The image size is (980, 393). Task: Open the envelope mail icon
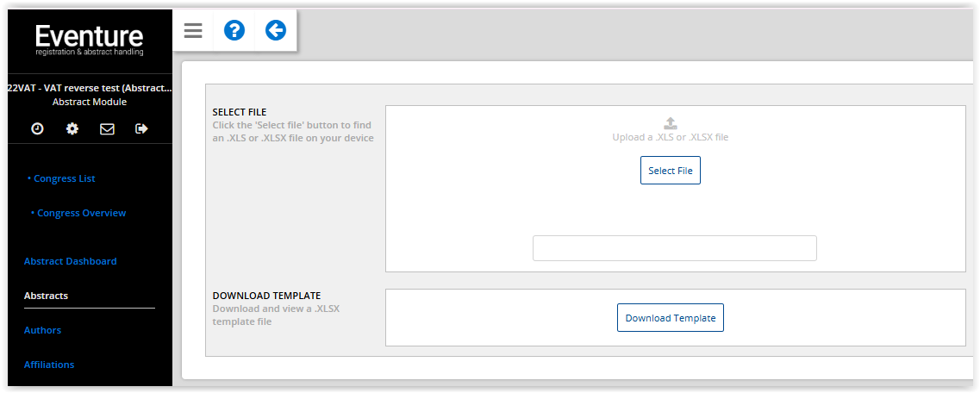[108, 128]
